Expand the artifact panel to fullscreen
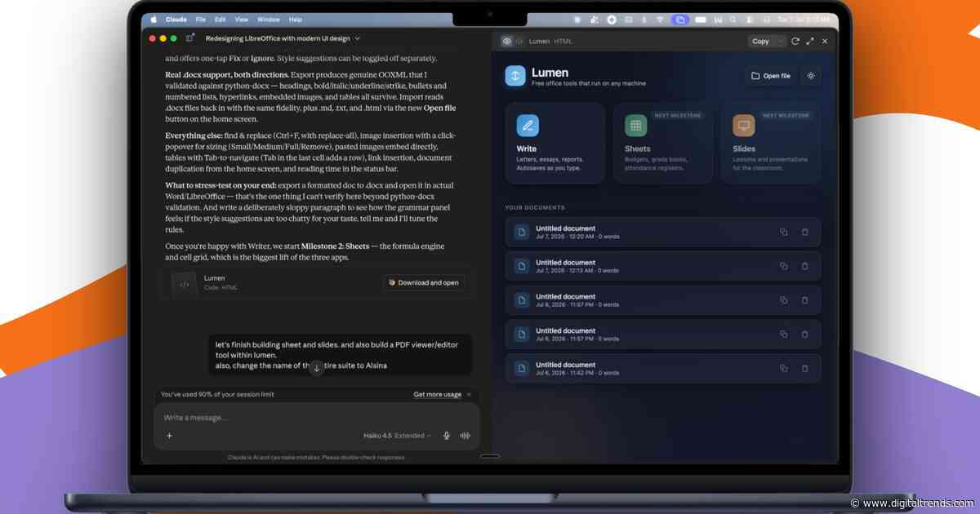Image resolution: width=980 pixels, height=514 pixels. pos(810,41)
